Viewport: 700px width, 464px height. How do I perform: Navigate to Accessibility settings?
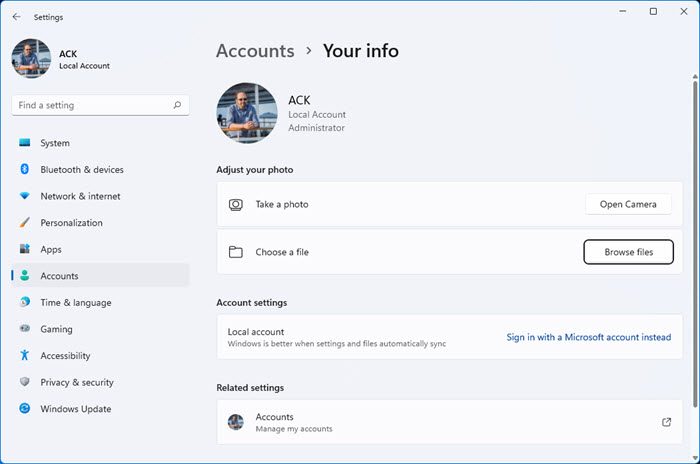point(65,356)
